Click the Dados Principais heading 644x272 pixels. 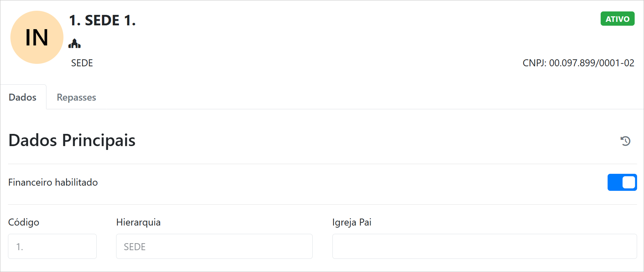coord(72,141)
